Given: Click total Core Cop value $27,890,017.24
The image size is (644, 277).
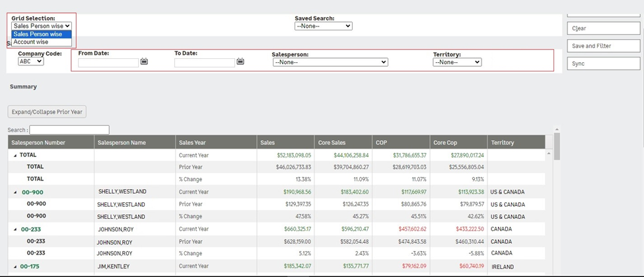Looking at the screenshot, I should 467,155.
